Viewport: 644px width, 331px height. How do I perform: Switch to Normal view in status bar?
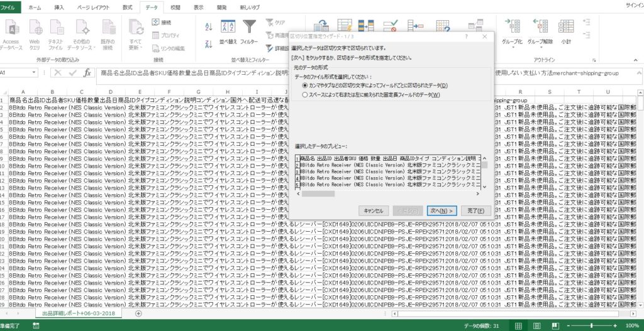coord(518,326)
